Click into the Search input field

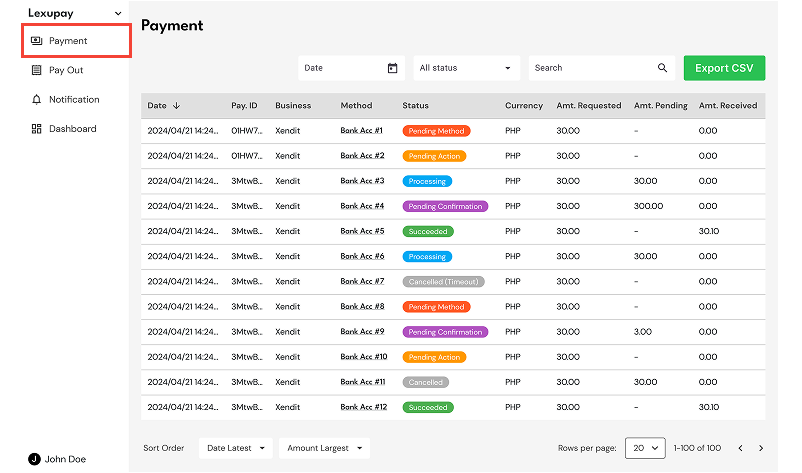593,68
